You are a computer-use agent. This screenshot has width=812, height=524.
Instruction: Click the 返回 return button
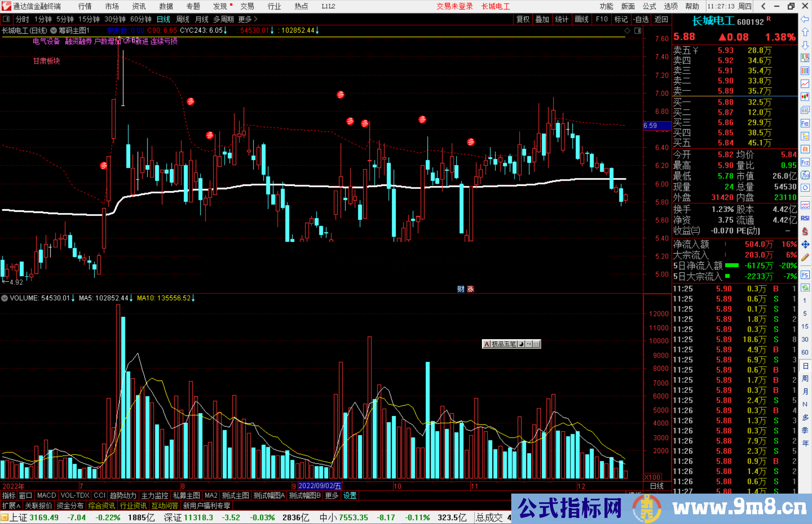[x=661, y=19]
